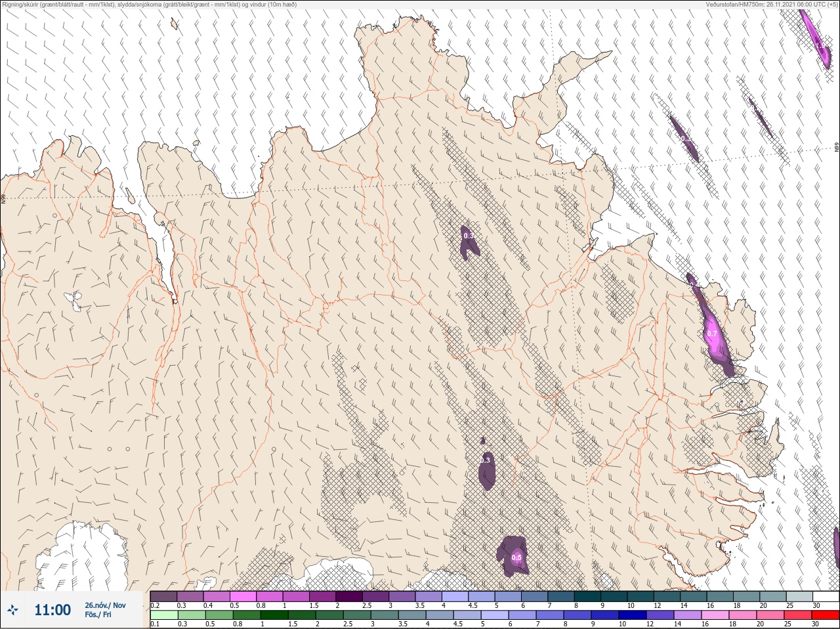
Task: Pick the bright red bottom-scale swatch labeled 30
Action: coord(826,615)
